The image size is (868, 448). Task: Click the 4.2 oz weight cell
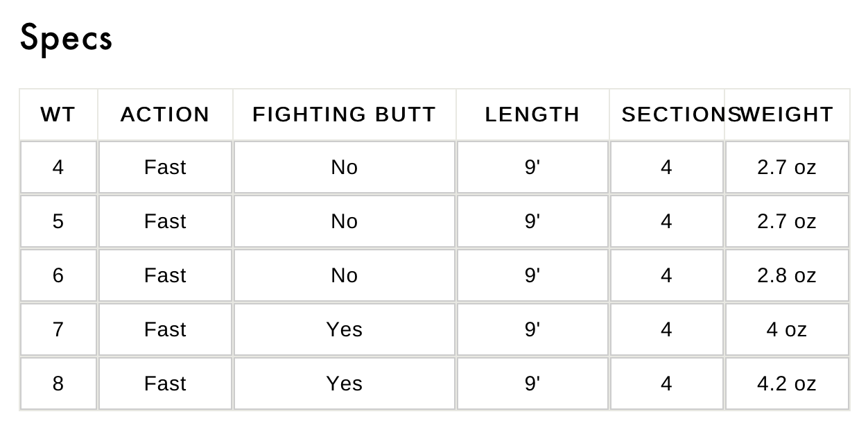[787, 384]
